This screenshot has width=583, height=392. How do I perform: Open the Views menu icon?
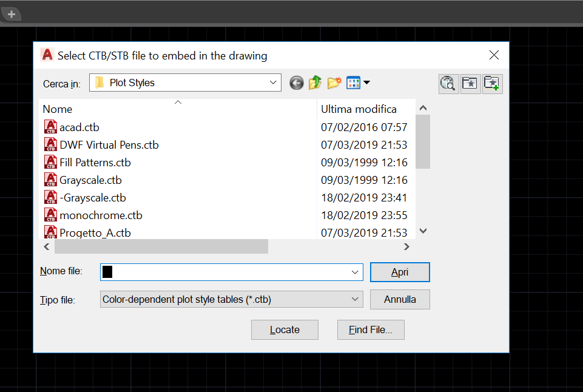coord(353,83)
